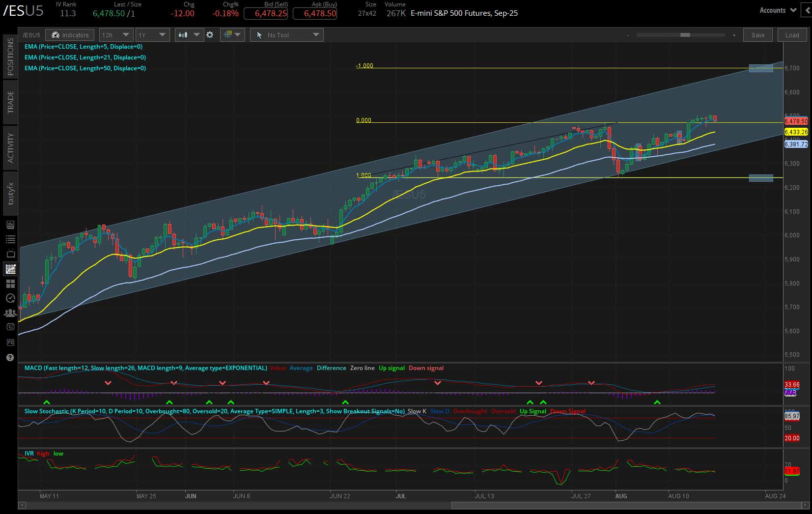Click the Load button
Viewport: 812px width, 514px height.
[792, 35]
